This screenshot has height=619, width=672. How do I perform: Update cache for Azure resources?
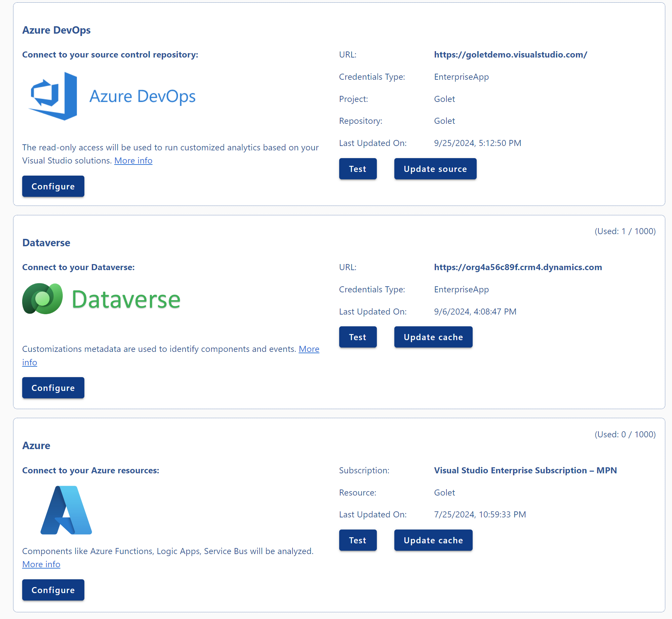point(433,540)
